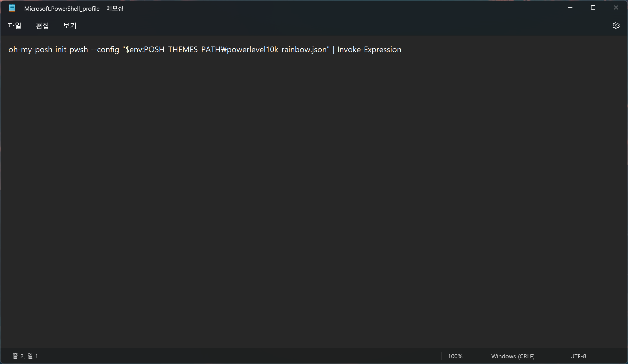Open the 보기 menu
This screenshot has width=628, height=364.
tap(70, 26)
